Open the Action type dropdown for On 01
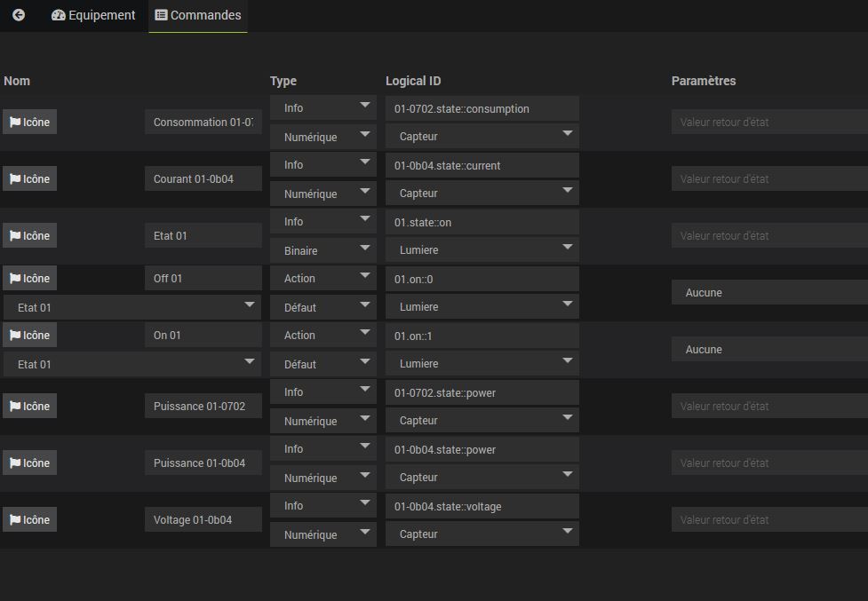 click(x=323, y=335)
